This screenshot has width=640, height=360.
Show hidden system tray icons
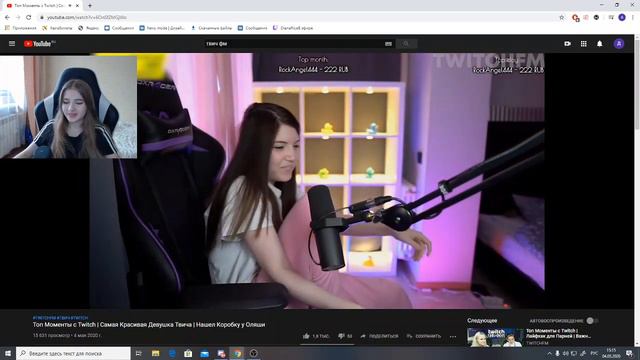tap(549, 353)
